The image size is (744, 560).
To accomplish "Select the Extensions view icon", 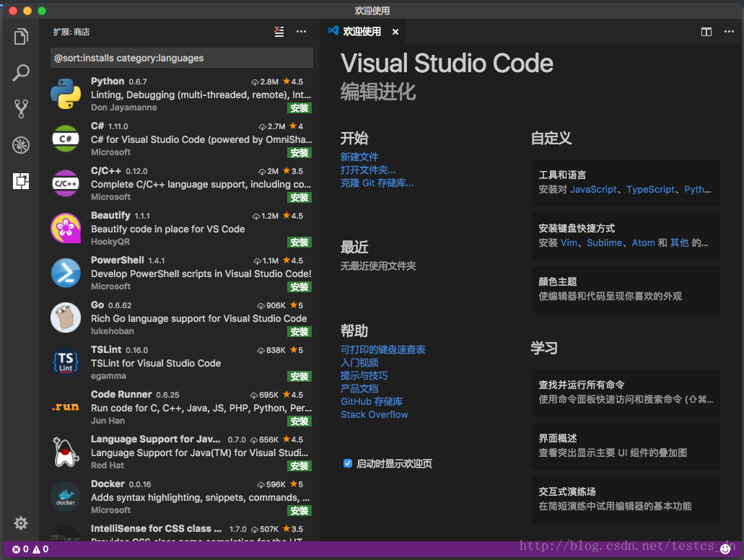I will 21,181.
